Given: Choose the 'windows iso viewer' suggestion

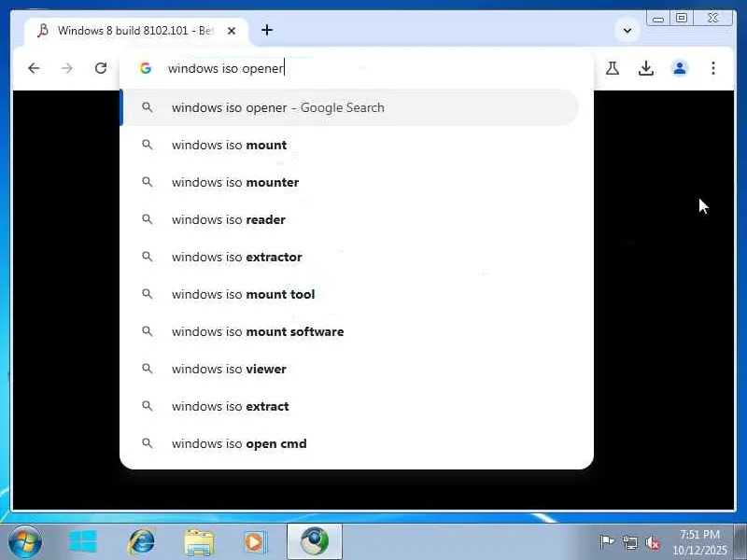Looking at the screenshot, I should (x=351, y=369).
